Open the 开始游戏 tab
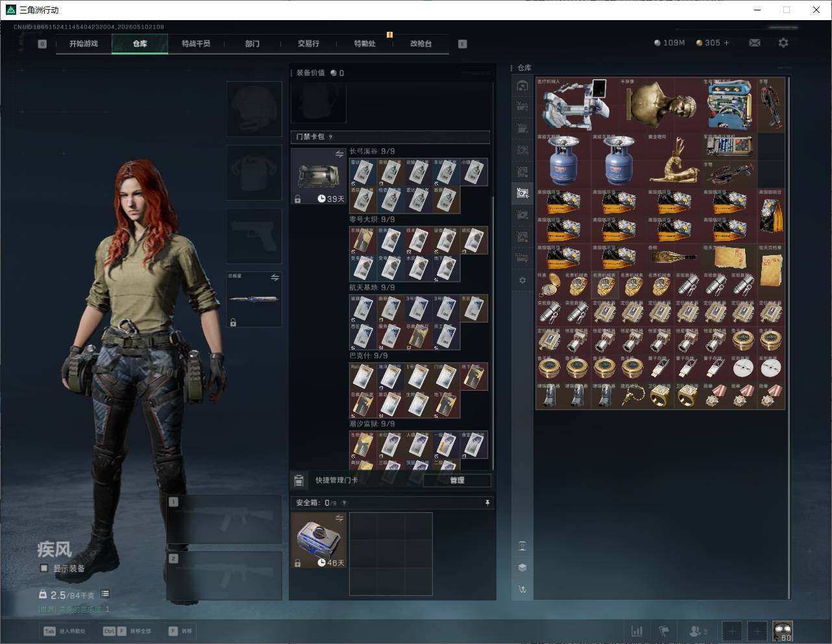 (84, 43)
